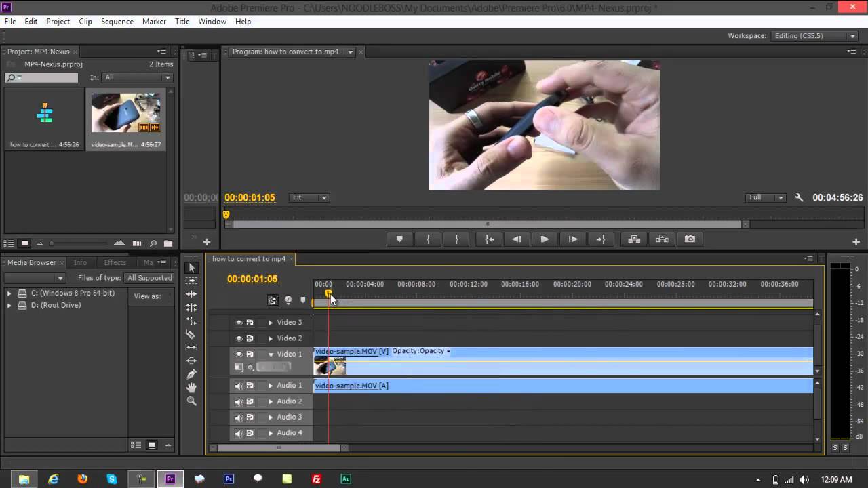The image size is (868, 488).
Task: Click the Export Frame camera icon
Action: pyautogui.click(x=690, y=239)
